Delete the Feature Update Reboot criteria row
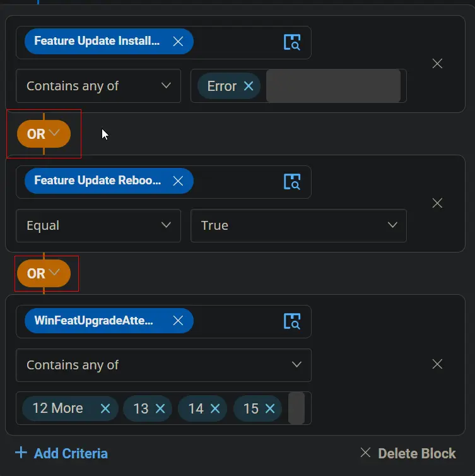 coord(437,203)
